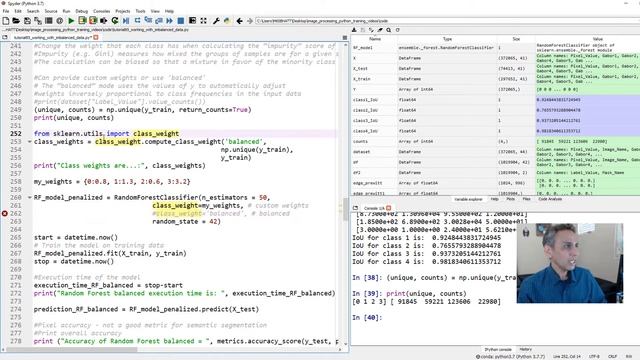Select the IPython console tab at bottom
The image size is (640, 360).
(x=498, y=349)
